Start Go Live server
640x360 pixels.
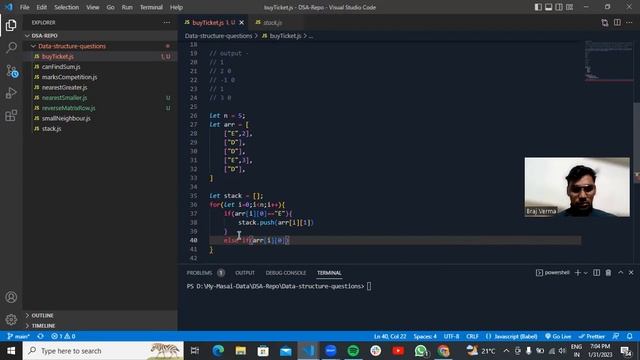click(x=558, y=336)
